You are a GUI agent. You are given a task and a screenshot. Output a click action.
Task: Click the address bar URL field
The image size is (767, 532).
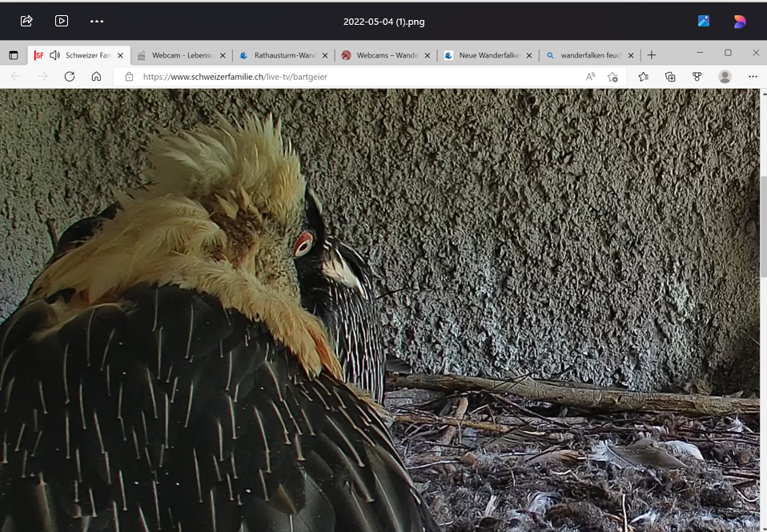pyautogui.click(x=352, y=77)
